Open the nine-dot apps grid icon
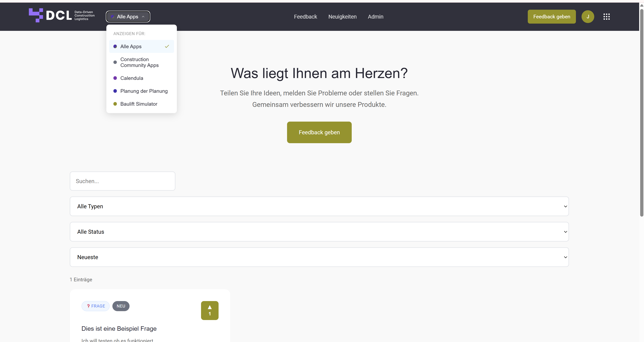Viewport: 644px width, 342px height. 607,17
